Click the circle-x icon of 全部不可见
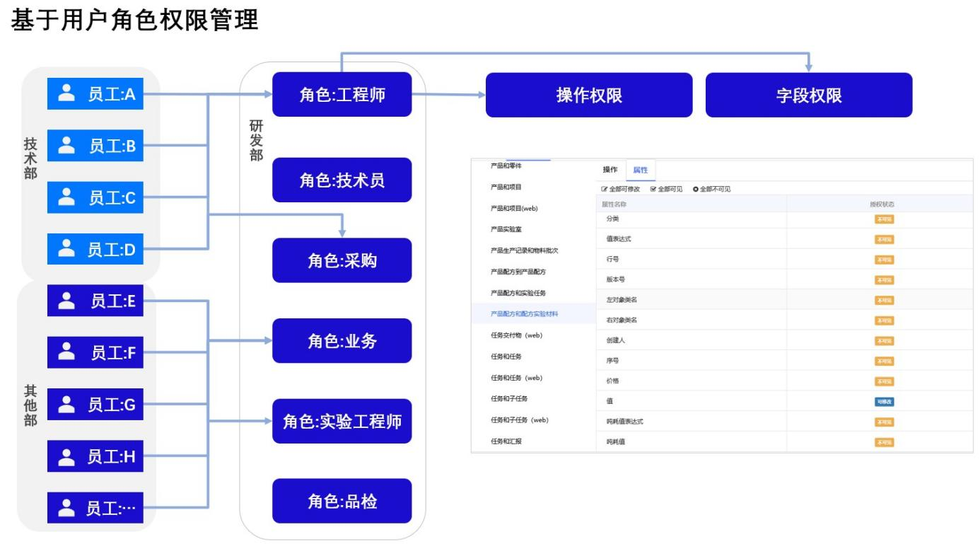Image resolution: width=980 pixels, height=544 pixels. [696, 190]
